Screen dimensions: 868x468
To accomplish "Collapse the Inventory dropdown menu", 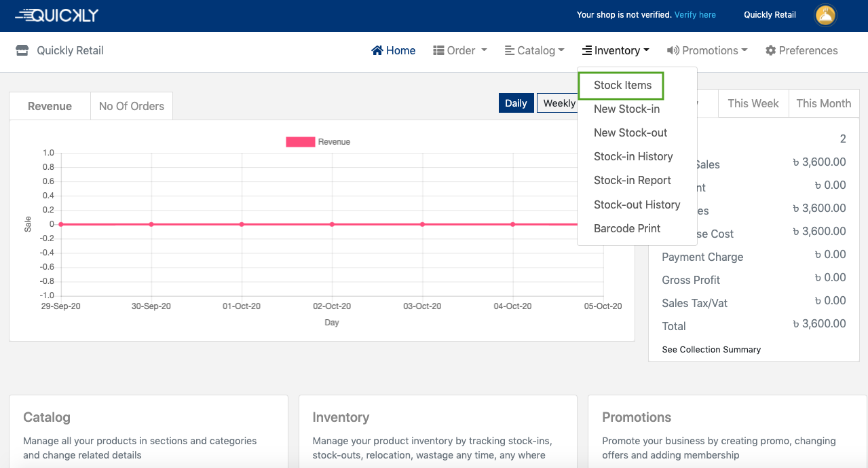I will click(x=616, y=51).
